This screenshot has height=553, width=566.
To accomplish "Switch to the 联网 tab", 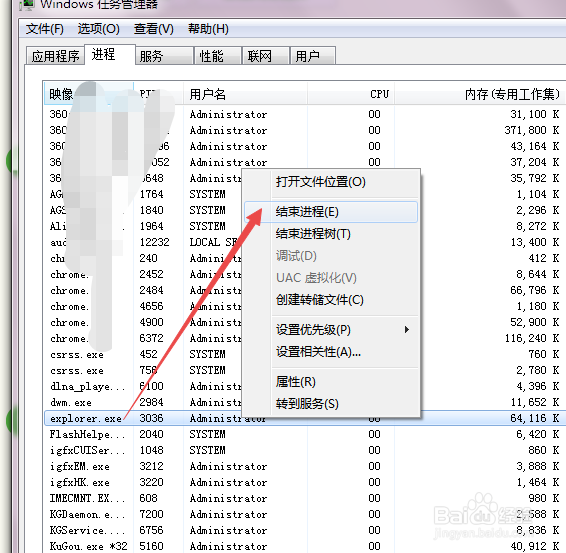I will pyautogui.click(x=266, y=56).
